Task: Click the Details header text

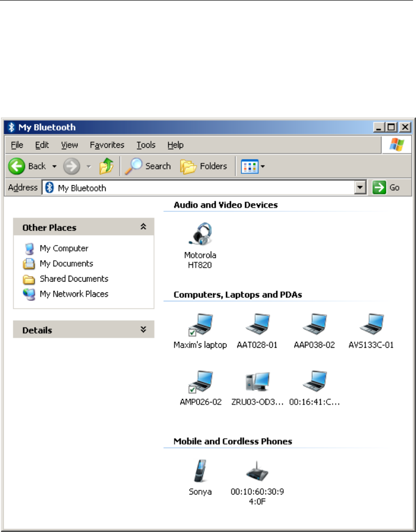Action: coord(37,330)
